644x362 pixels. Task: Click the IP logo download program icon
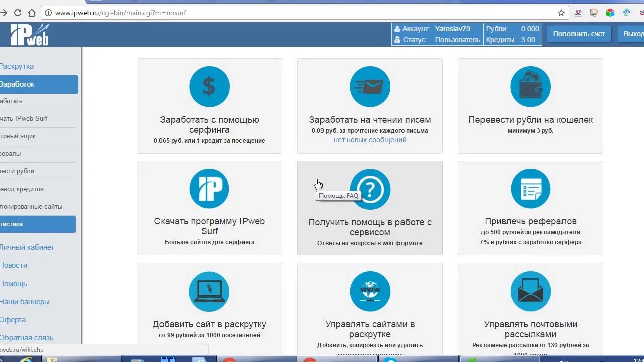pyautogui.click(x=209, y=189)
